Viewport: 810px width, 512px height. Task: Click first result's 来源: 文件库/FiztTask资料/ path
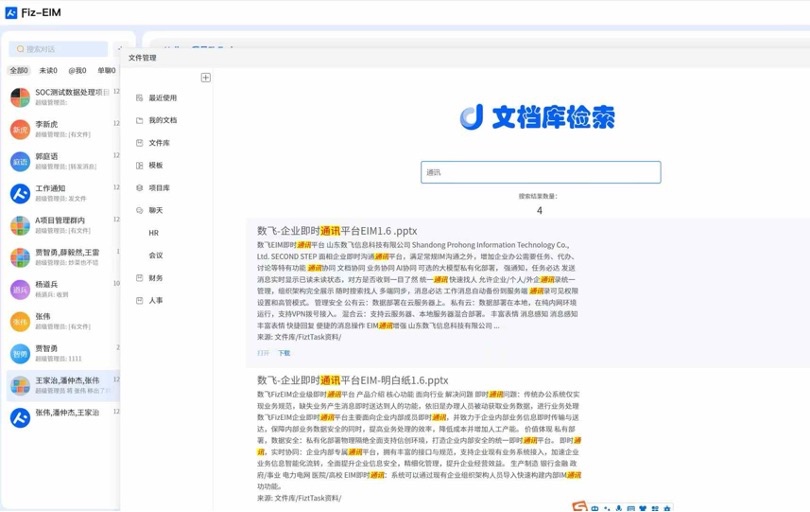tap(299, 337)
